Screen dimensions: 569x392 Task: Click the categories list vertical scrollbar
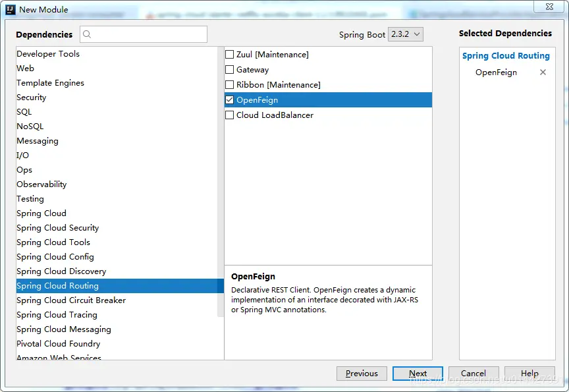click(x=220, y=181)
